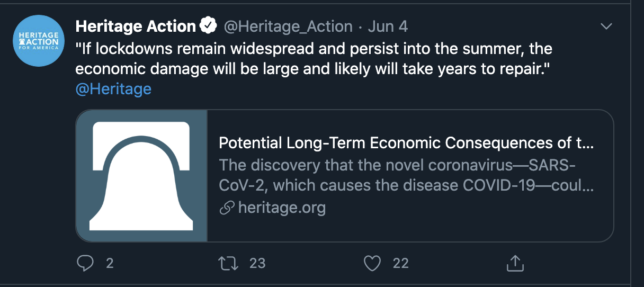This screenshot has width=644, height=287.
Task: Click the reply count of 2
Action: [110, 263]
